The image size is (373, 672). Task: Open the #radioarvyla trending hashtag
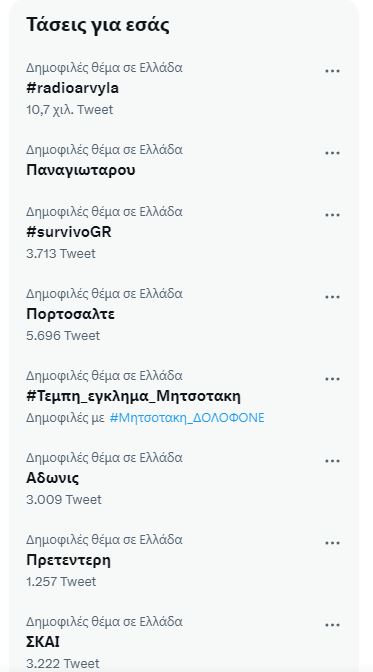(x=72, y=88)
